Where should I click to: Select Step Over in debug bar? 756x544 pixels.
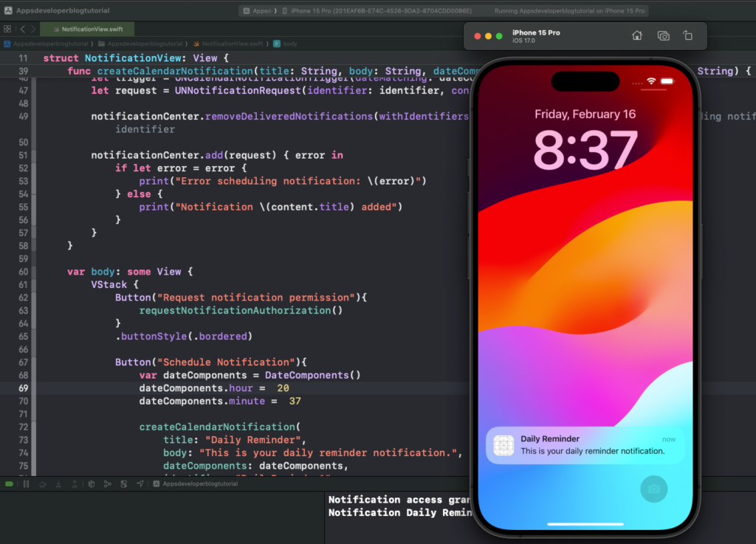pos(42,483)
